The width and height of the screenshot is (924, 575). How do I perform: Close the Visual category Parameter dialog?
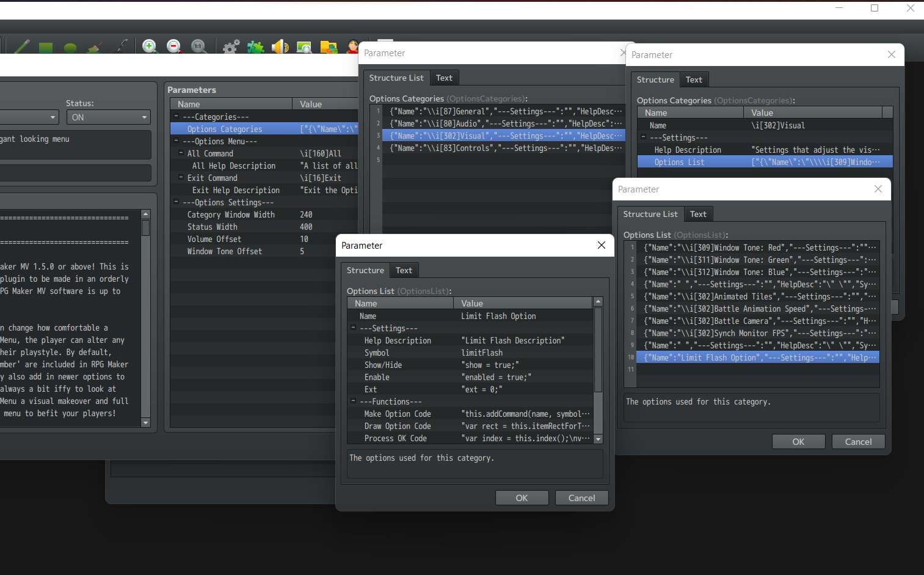[892, 54]
